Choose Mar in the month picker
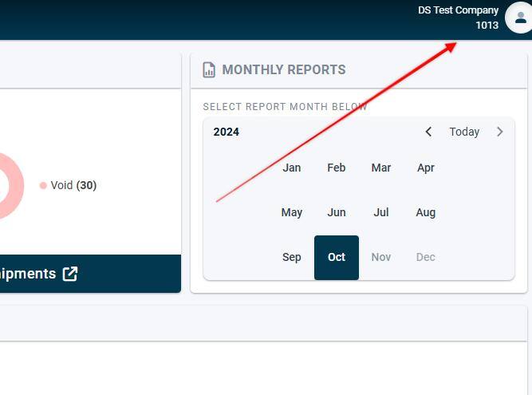The height and width of the screenshot is (395, 532). tap(381, 168)
